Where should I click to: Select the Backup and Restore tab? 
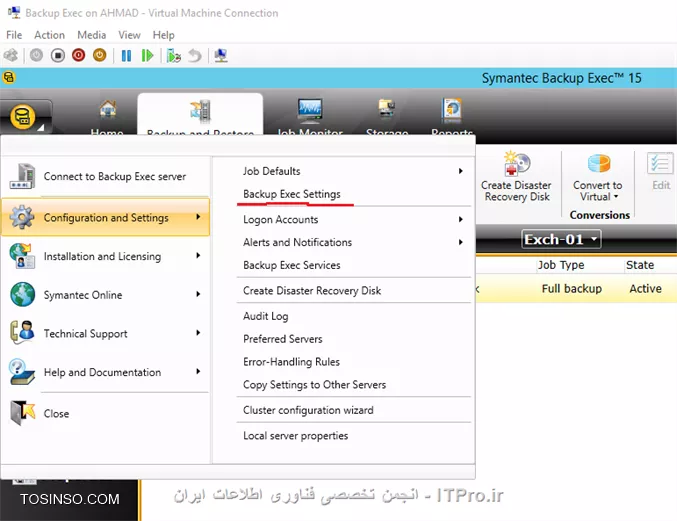click(x=200, y=115)
